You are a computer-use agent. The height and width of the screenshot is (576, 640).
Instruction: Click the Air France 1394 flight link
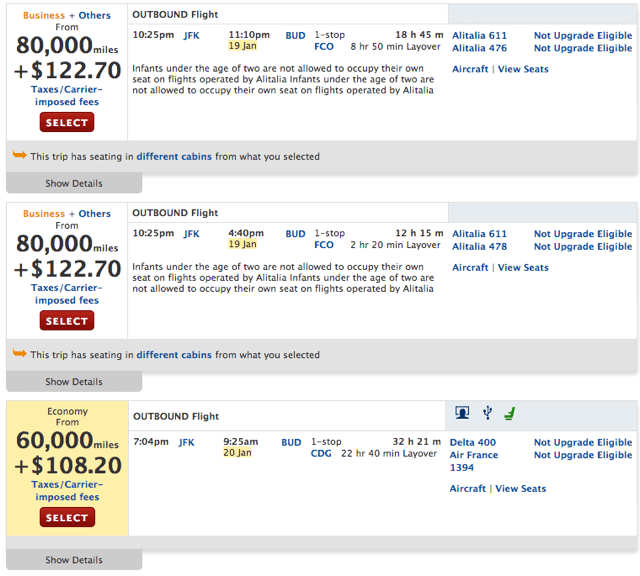[474, 461]
